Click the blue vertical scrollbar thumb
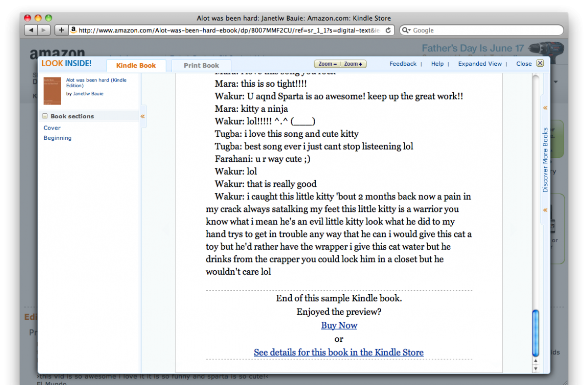 click(535, 333)
